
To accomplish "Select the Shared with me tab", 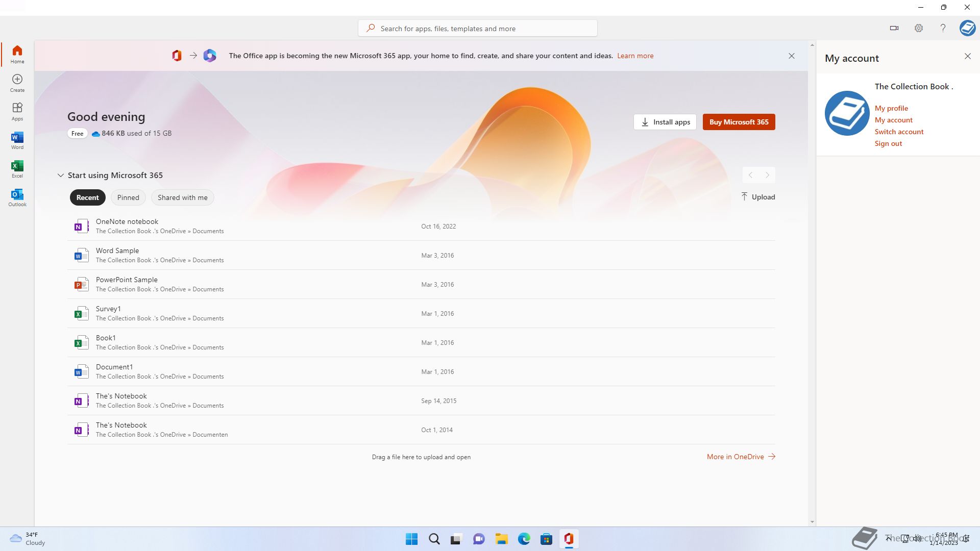I will tap(183, 197).
